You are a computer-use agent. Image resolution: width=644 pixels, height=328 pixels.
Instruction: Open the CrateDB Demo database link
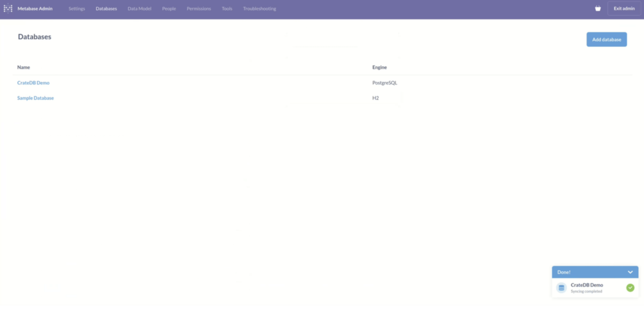coord(33,83)
